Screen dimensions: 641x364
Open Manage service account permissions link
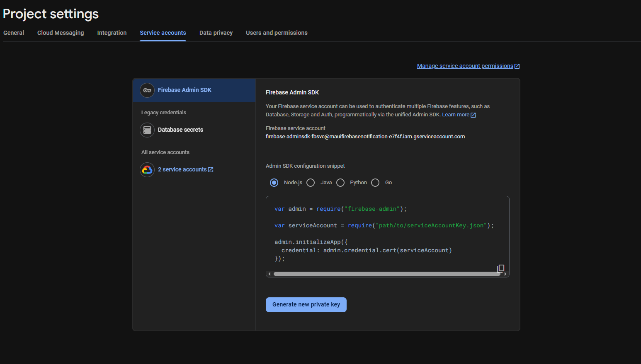pyautogui.click(x=465, y=66)
